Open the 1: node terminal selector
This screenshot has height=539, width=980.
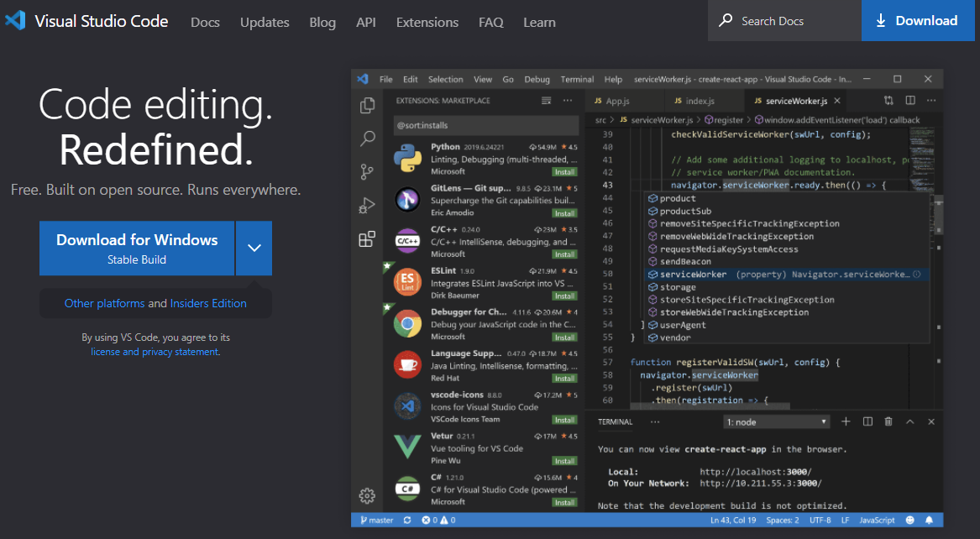775,421
